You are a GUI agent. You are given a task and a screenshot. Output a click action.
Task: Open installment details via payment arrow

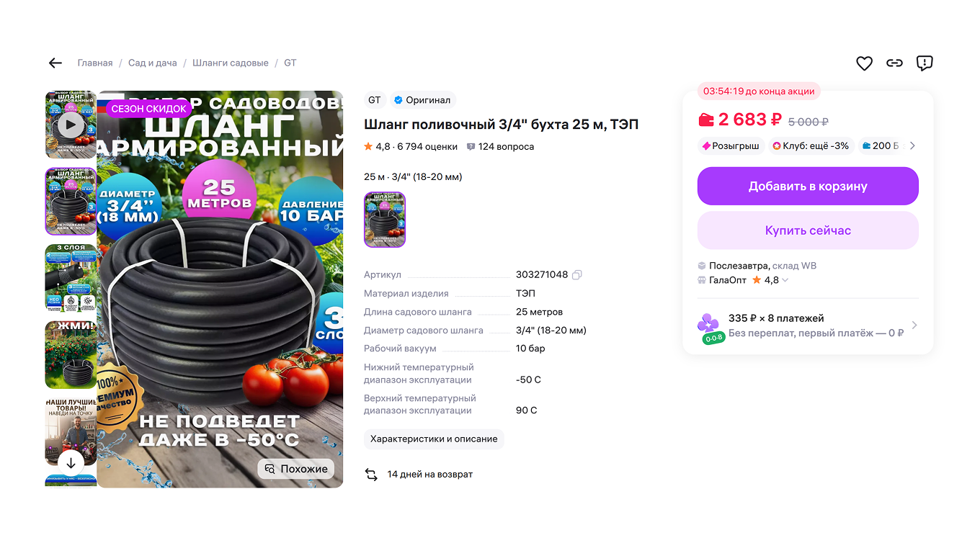pyautogui.click(x=914, y=325)
